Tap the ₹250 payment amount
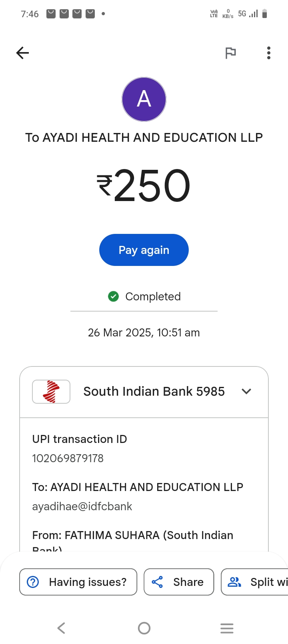Image resolution: width=288 pixels, height=644 pixels. 144,185
